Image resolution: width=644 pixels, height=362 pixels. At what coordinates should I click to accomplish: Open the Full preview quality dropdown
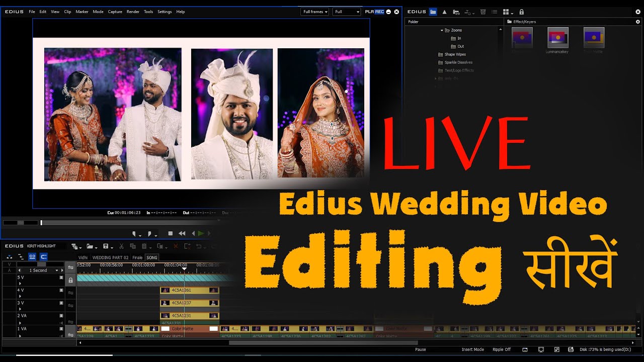(347, 12)
